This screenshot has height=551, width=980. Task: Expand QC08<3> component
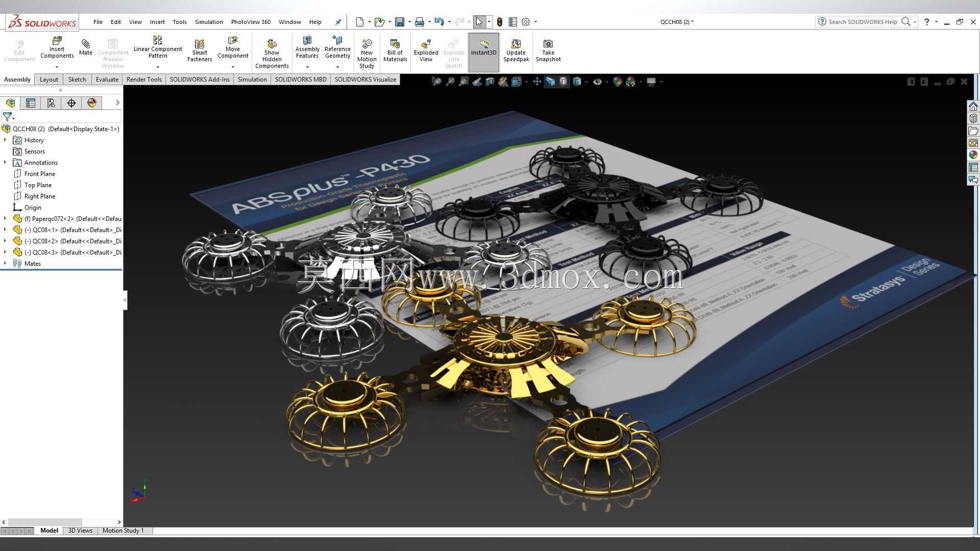tap(5, 252)
